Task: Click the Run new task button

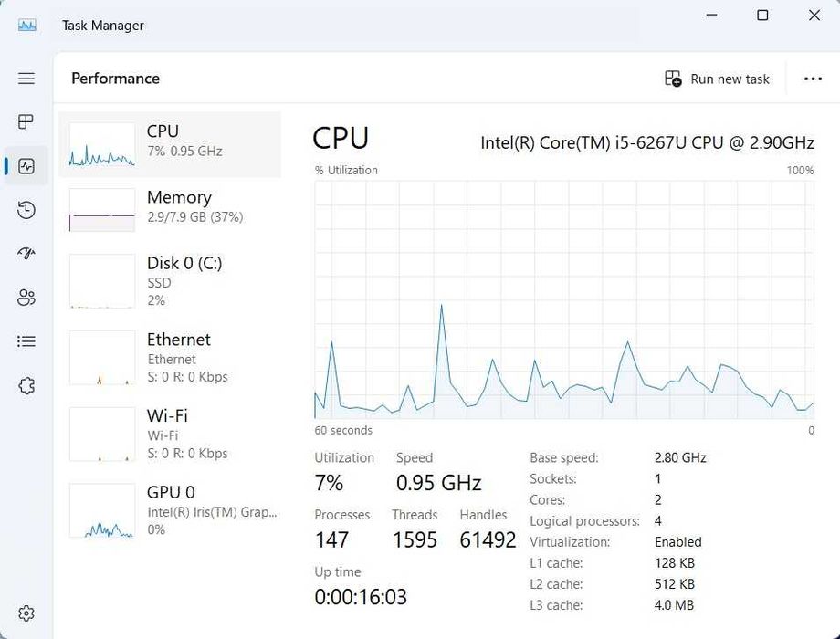Action: point(718,79)
